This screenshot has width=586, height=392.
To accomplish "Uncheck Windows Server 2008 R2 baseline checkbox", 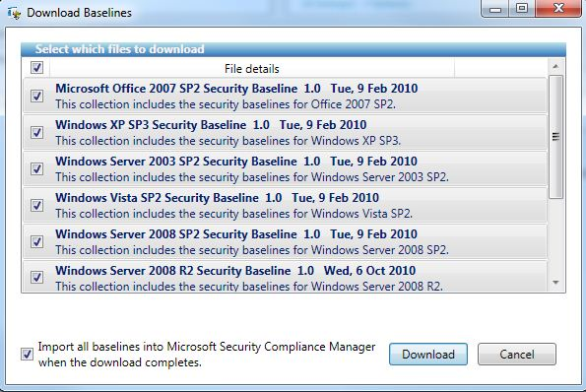I will coord(37,278).
